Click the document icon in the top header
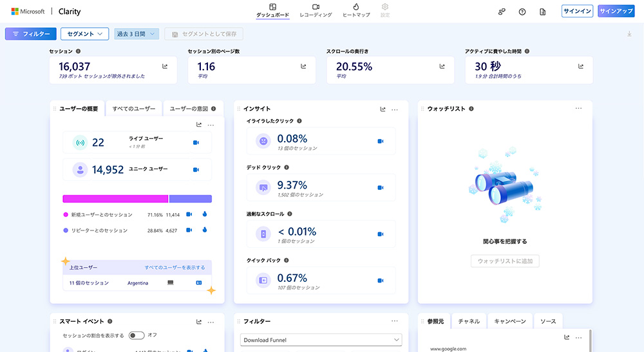The height and width of the screenshot is (352, 644). point(542,12)
